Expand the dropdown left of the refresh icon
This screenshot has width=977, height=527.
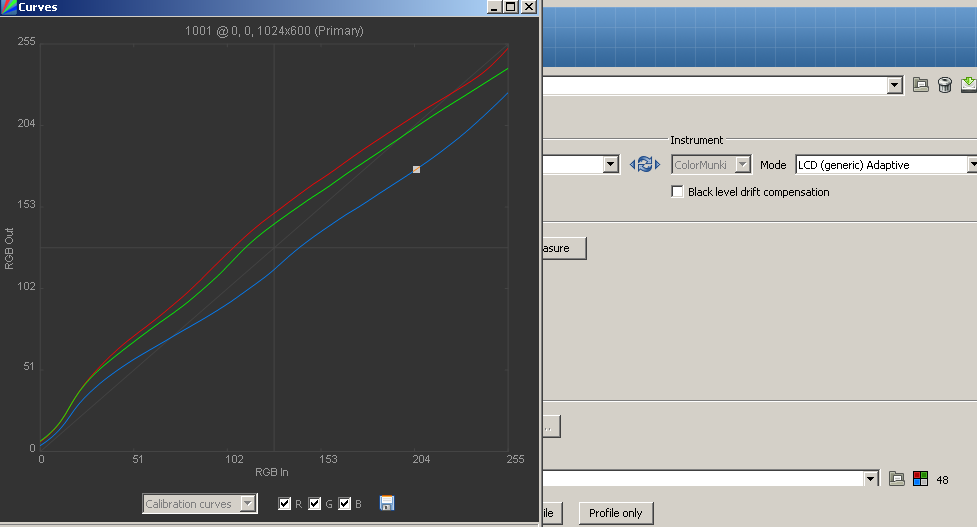pos(611,164)
